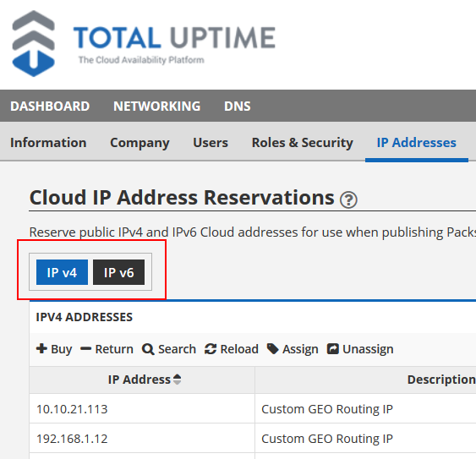Select the 192.168.1.12 row
The height and width of the screenshot is (459, 476).
pyautogui.click(x=253, y=439)
